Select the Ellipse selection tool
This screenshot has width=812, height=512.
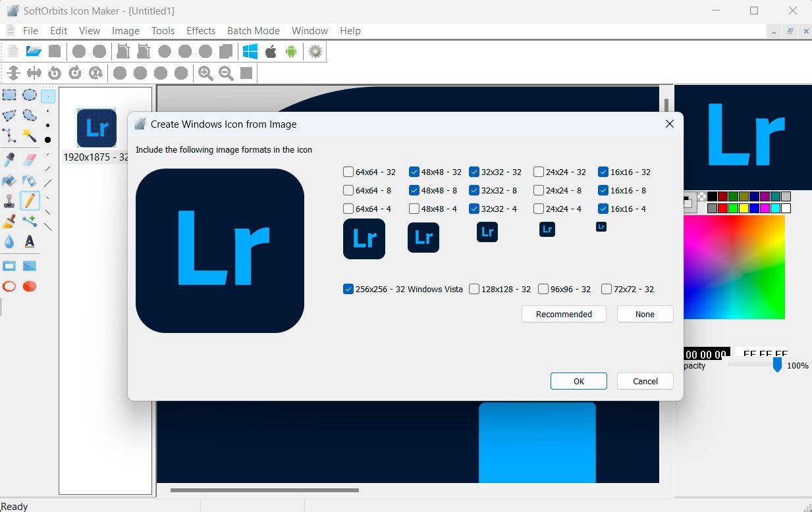(x=30, y=95)
